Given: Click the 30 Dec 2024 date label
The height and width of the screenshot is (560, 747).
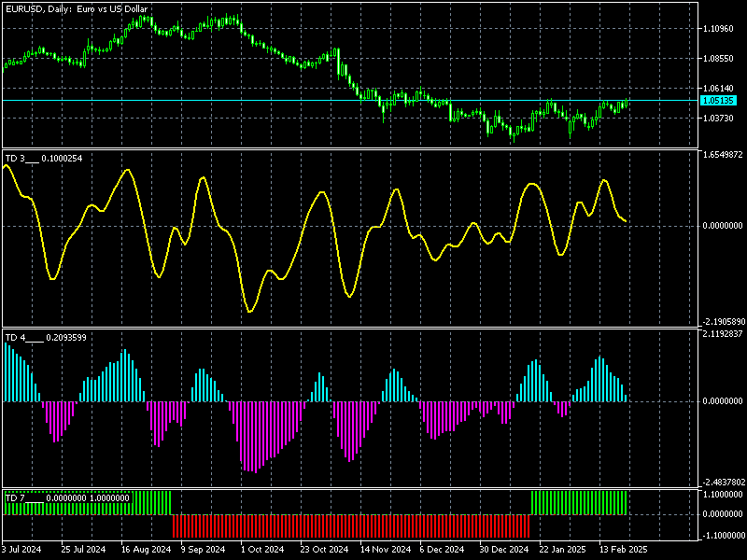Looking at the screenshot, I should [504, 550].
